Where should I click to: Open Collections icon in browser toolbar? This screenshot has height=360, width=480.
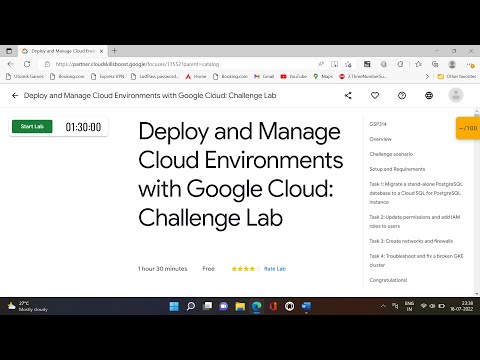(435, 64)
